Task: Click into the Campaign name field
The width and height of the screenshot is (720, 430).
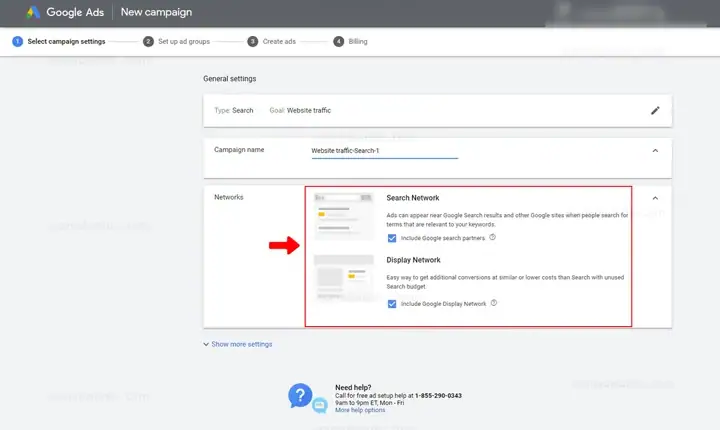Action: click(385, 151)
